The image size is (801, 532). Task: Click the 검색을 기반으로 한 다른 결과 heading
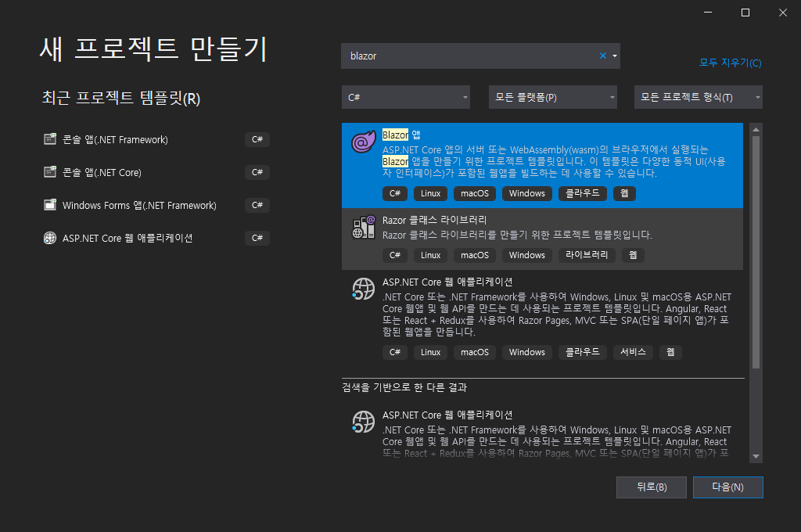(x=404, y=387)
